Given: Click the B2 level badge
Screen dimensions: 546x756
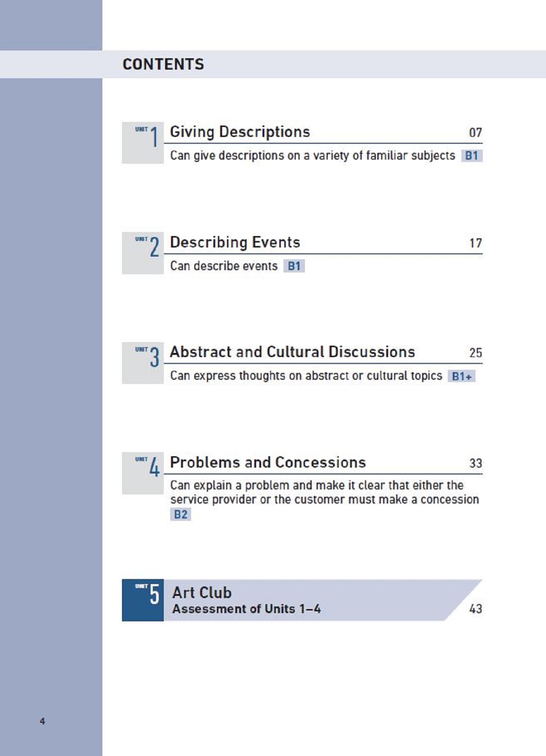Looking at the screenshot, I should pos(181,514).
